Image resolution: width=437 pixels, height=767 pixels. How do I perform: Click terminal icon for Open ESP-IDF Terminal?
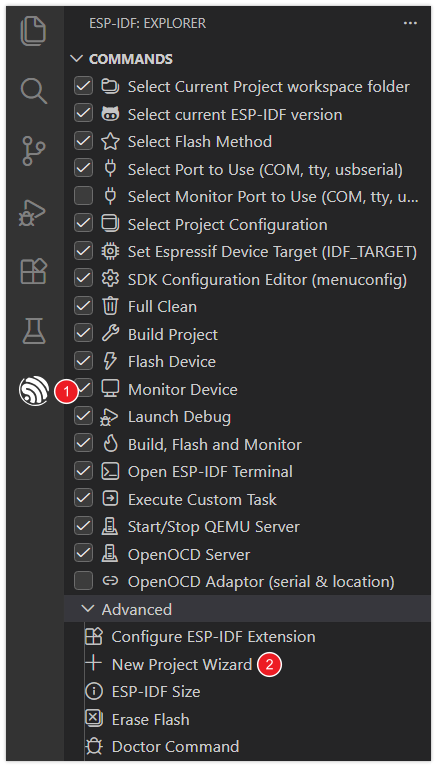pos(110,472)
